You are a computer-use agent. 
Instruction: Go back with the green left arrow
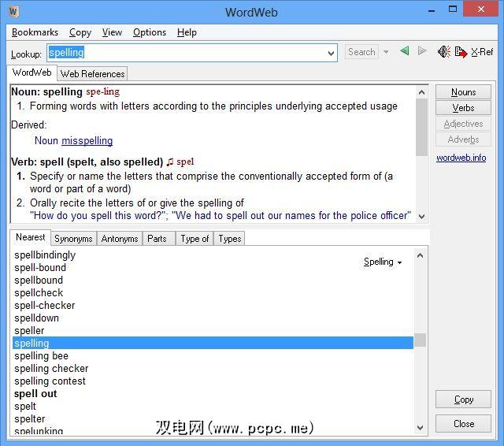coord(404,51)
